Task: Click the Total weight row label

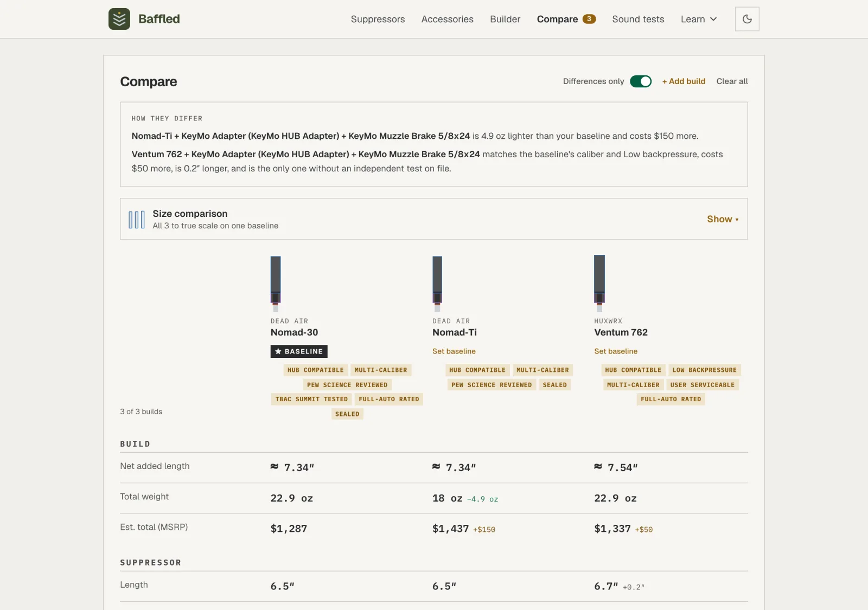Action: pos(144,496)
